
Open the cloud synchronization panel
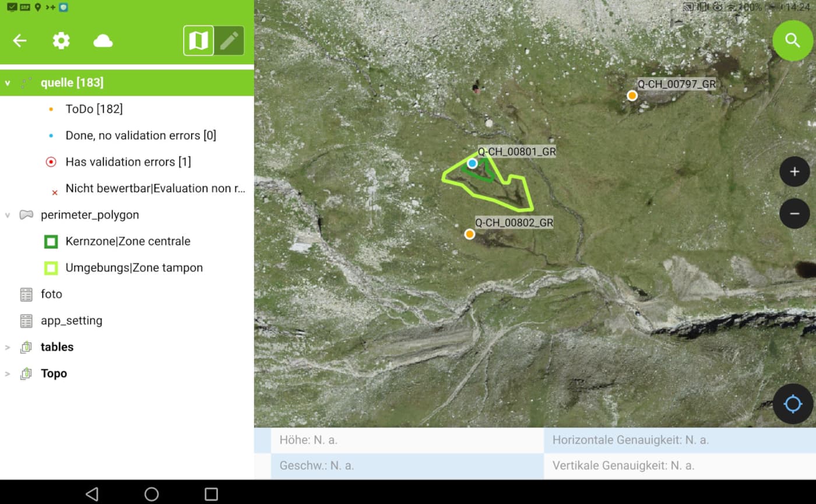point(103,41)
